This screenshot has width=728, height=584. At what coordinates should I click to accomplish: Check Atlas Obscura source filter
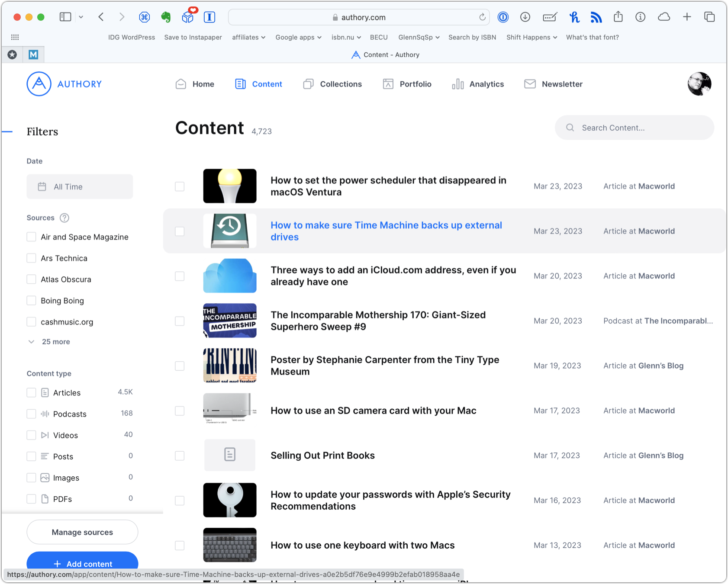31,279
